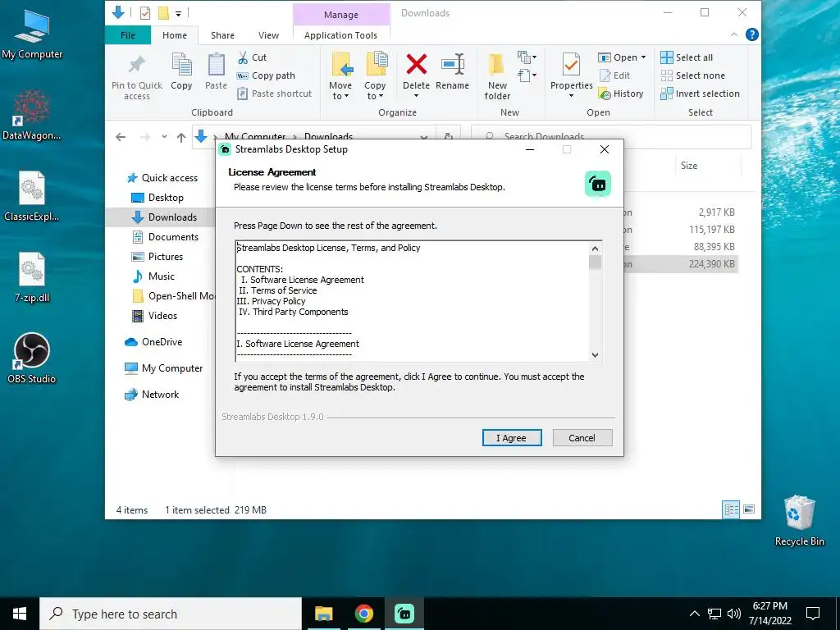
Task: Click Select none in ribbon
Action: [x=692, y=75]
